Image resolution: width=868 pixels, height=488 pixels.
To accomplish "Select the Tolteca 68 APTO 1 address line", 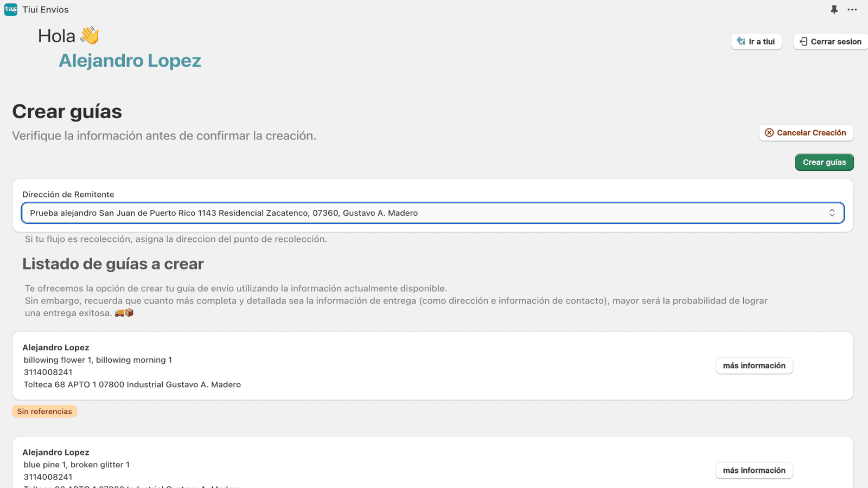I will tap(132, 384).
